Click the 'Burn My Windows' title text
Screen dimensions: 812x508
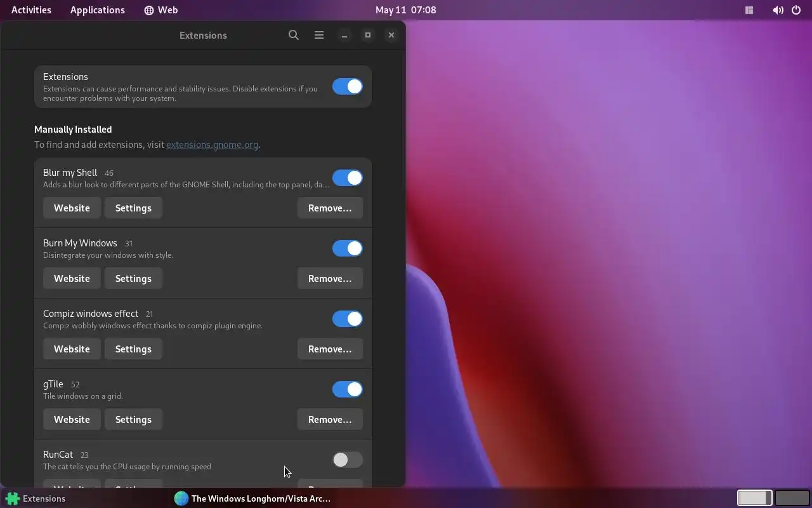click(x=80, y=243)
